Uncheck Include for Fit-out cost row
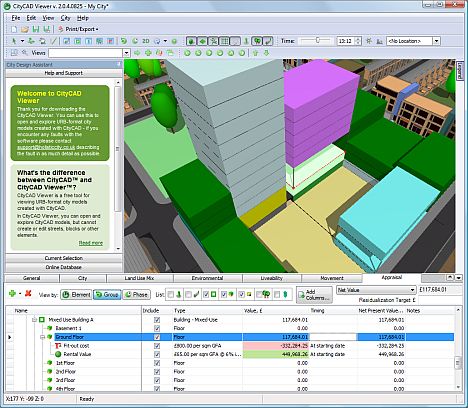This screenshot has height=408, width=468. [x=157, y=346]
